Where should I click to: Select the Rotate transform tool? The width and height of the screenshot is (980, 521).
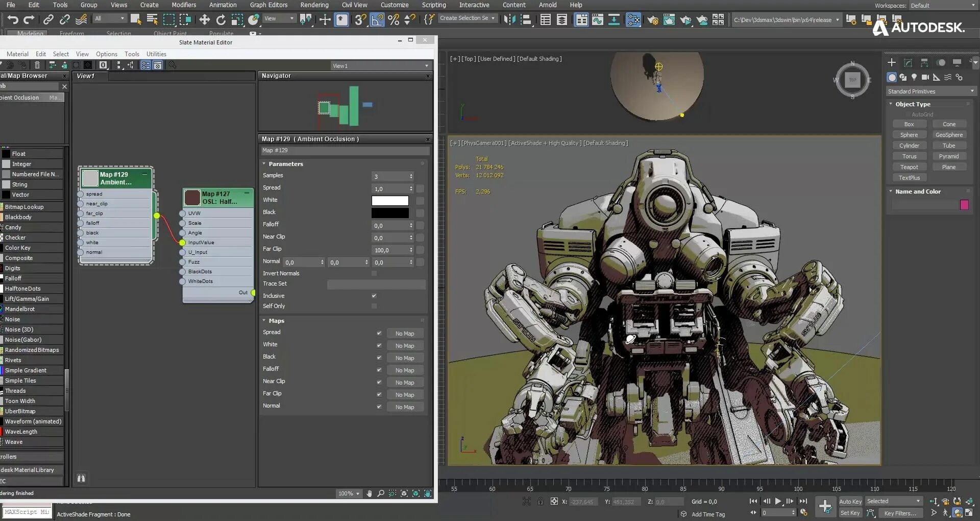(220, 20)
